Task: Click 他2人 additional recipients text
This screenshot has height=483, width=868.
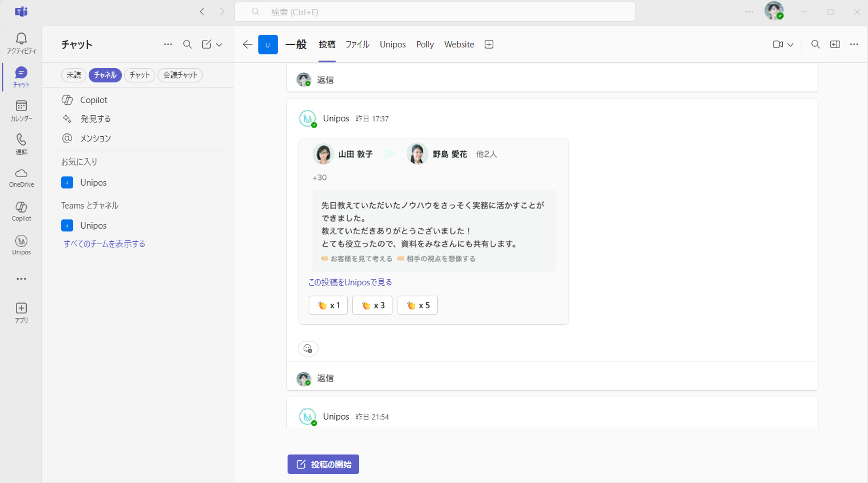Action: pyautogui.click(x=486, y=154)
